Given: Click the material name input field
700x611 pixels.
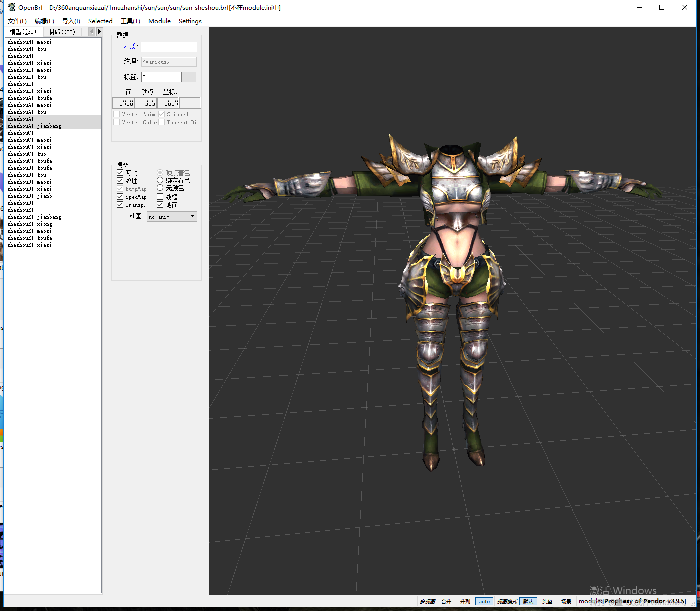Looking at the screenshot, I should point(169,47).
